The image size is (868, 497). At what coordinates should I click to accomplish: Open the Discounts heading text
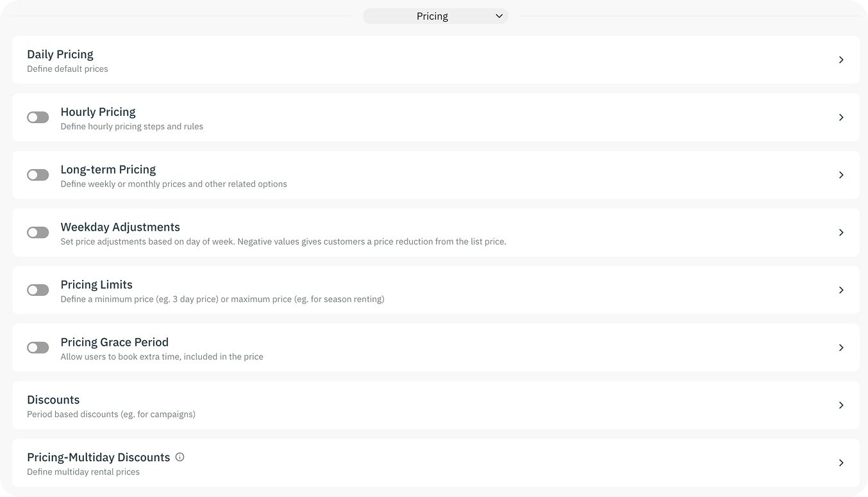(53, 400)
